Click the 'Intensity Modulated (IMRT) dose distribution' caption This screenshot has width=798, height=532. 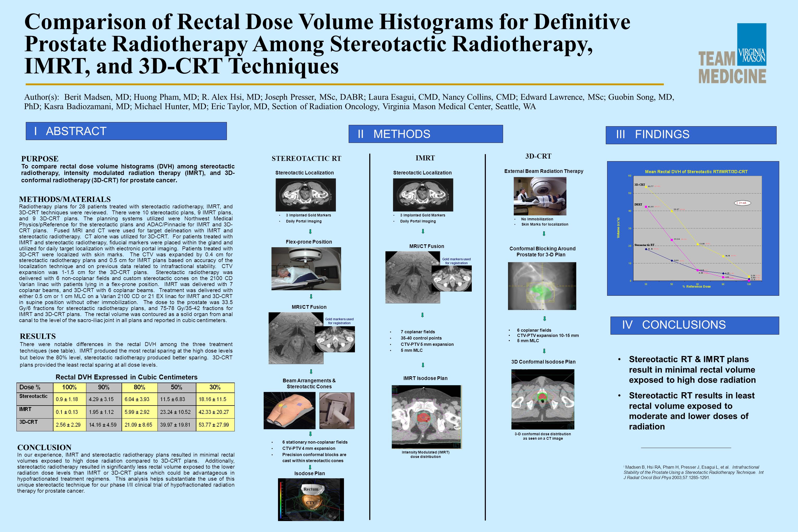[425, 454]
